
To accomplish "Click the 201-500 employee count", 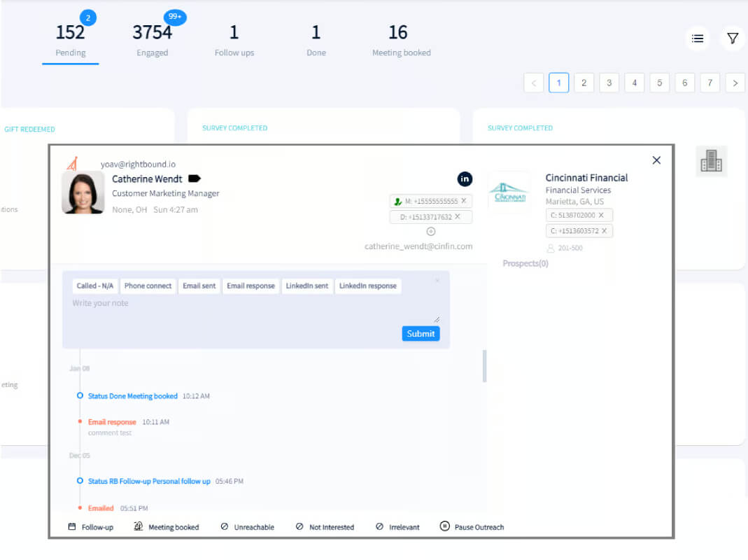I will pos(565,248).
